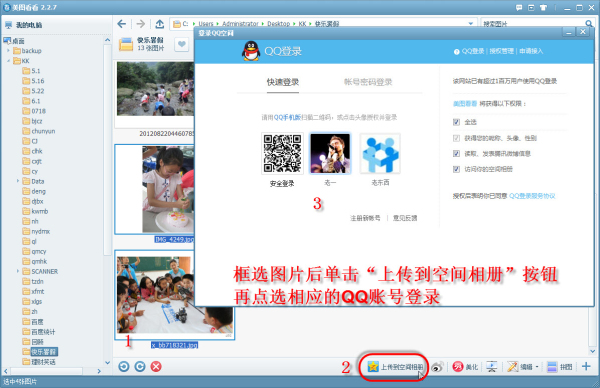Select the chunyun folder
600x388 pixels.
39,131
